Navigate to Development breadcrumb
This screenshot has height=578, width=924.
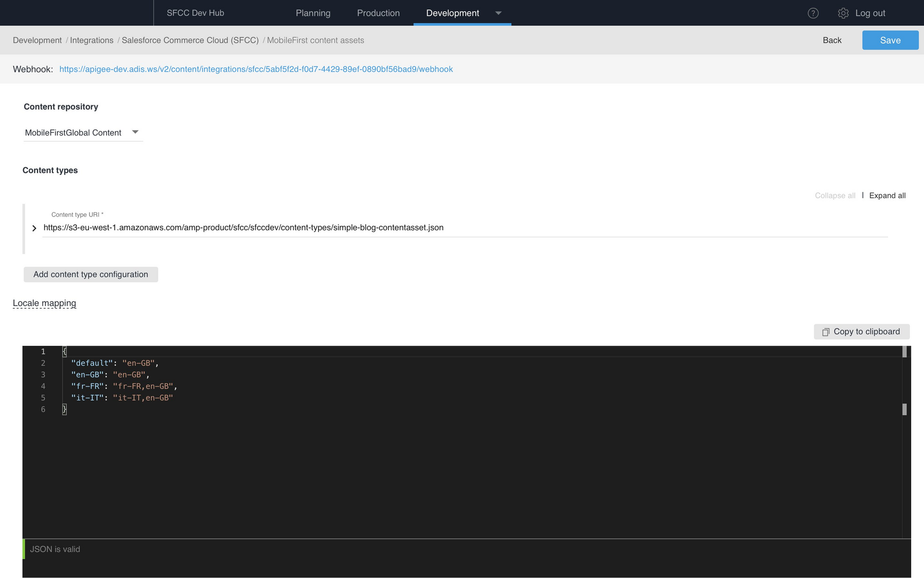point(37,40)
